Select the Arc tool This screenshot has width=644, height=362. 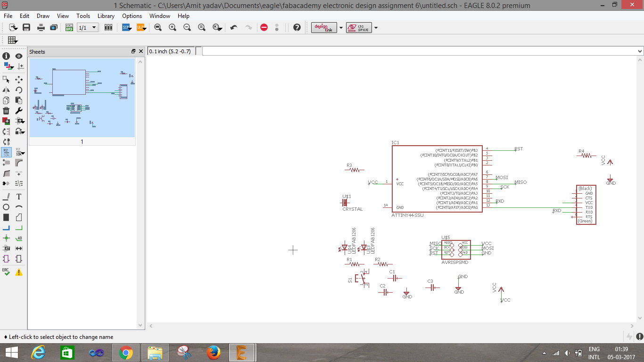click(x=19, y=206)
